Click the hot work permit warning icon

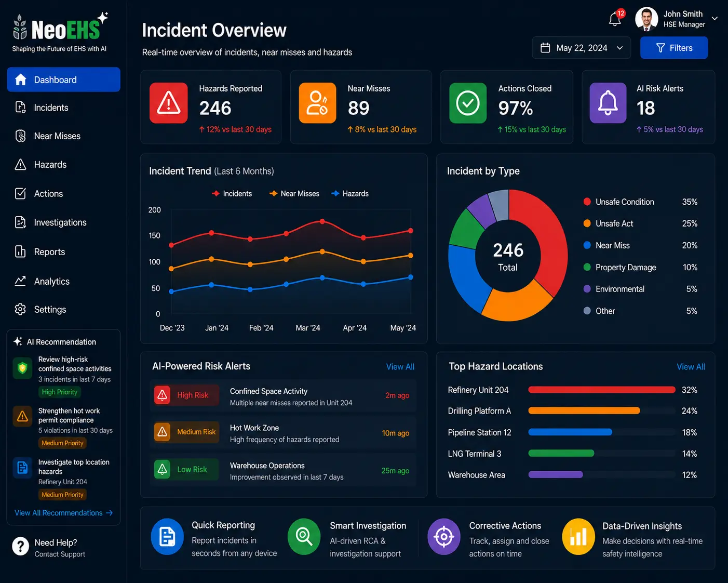click(22, 416)
